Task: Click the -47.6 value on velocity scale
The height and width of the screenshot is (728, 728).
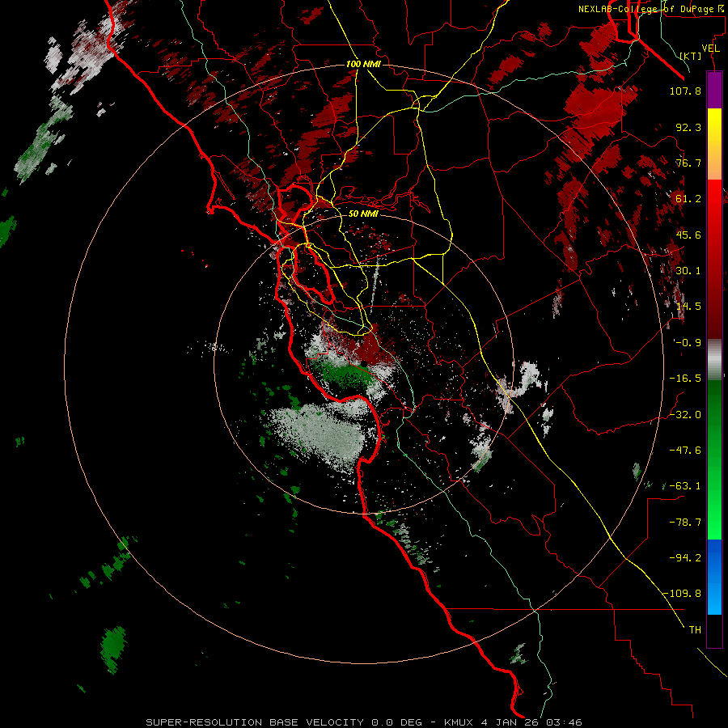Action: coord(685,451)
